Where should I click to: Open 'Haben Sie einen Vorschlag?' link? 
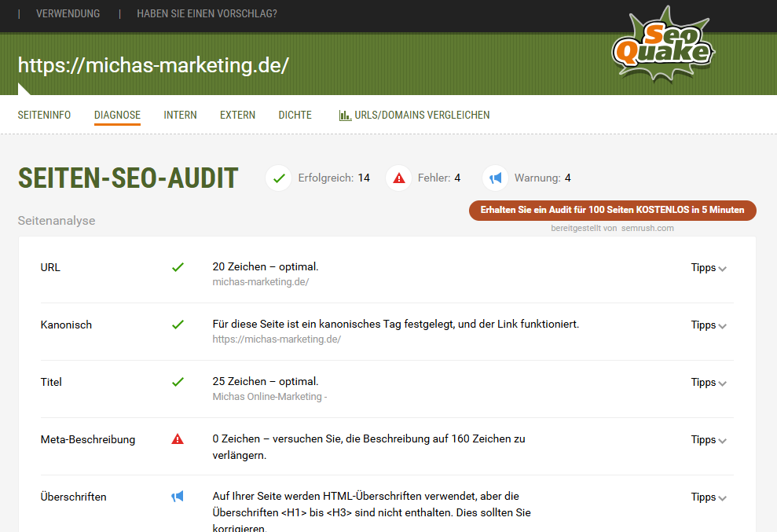point(207,14)
